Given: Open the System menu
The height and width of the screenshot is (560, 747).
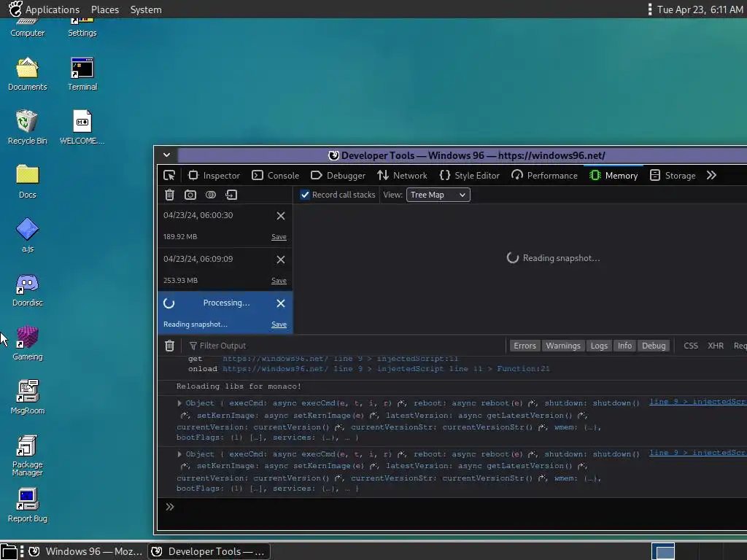Looking at the screenshot, I should click(x=146, y=9).
